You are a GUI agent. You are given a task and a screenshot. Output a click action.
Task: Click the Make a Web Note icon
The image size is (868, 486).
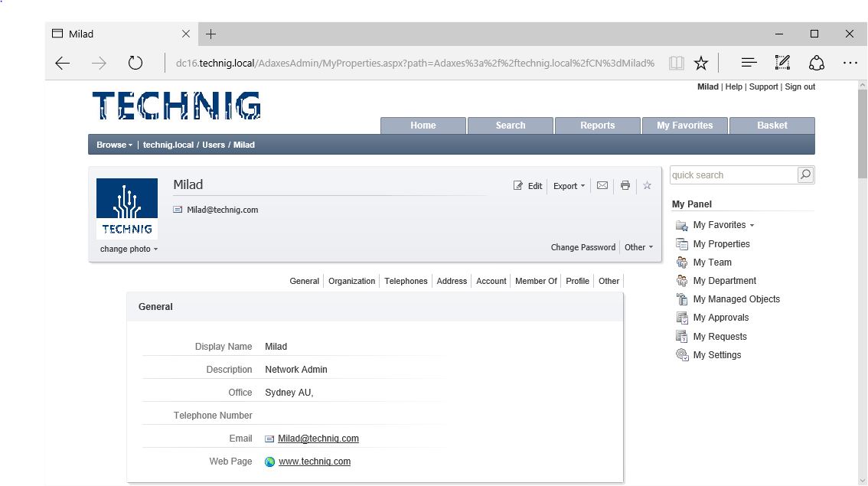tap(782, 63)
